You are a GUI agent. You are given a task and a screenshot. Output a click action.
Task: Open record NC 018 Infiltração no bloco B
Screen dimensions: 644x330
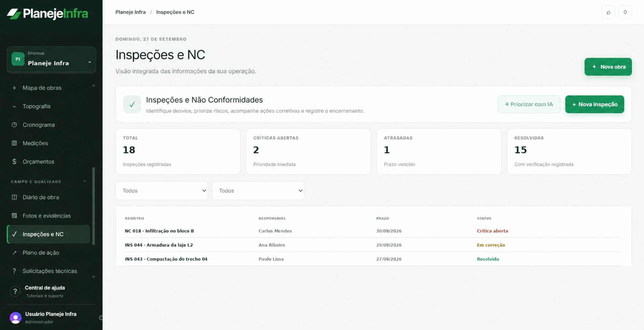pyautogui.click(x=159, y=231)
